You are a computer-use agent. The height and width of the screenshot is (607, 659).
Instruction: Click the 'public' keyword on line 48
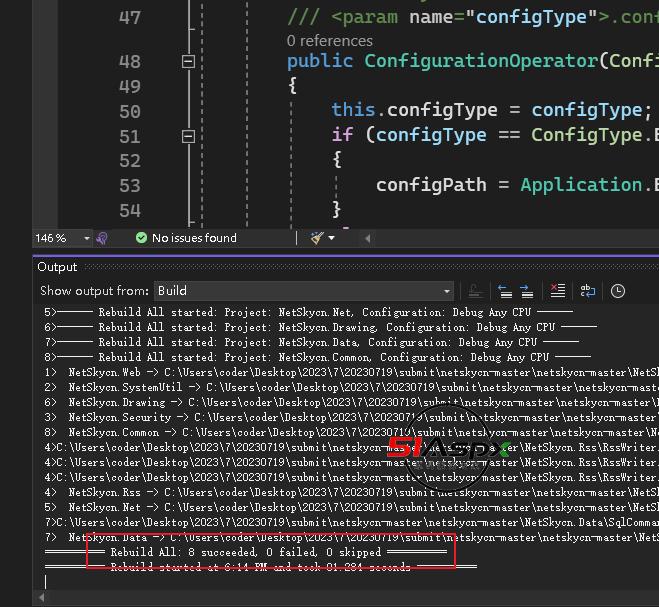[320, 61]
